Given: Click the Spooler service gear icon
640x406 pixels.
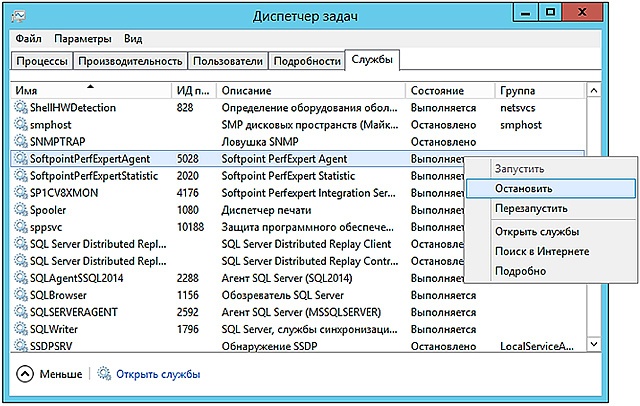Looking at the screenshot, I should point(22,209).
